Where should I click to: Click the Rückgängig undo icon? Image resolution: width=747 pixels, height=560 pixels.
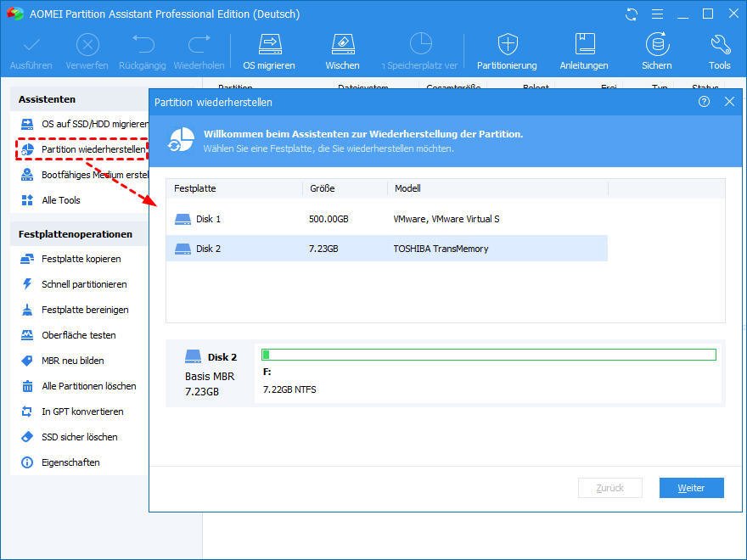[143, 44]
